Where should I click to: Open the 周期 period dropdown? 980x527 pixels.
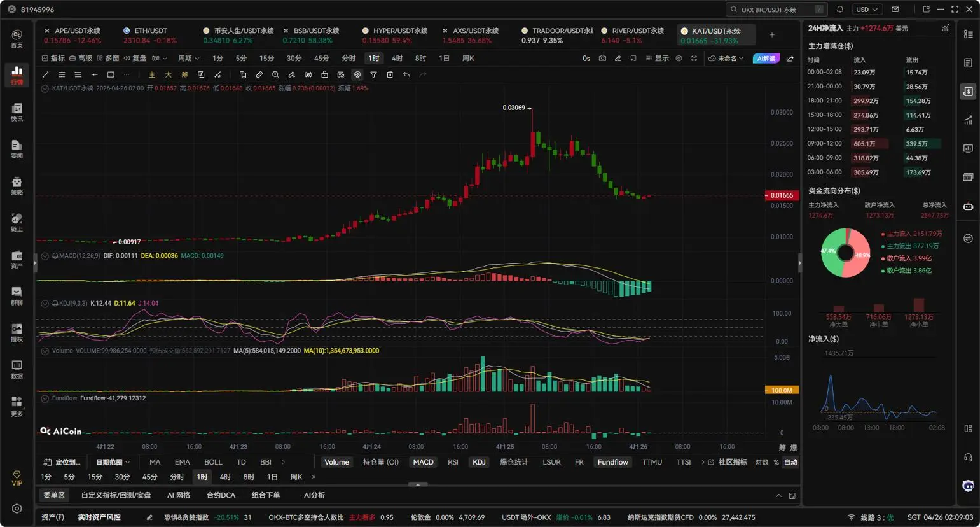coord(188,58)
